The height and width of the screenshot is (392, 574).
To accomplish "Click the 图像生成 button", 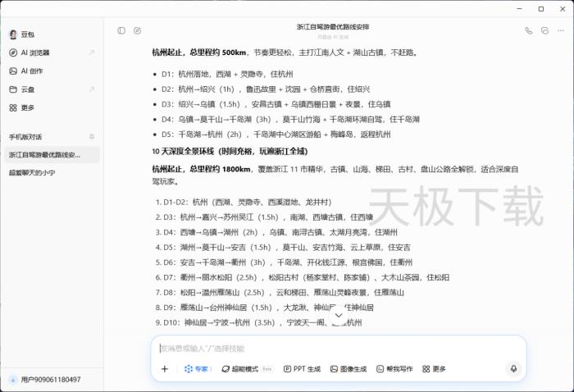I will point(348,369).
